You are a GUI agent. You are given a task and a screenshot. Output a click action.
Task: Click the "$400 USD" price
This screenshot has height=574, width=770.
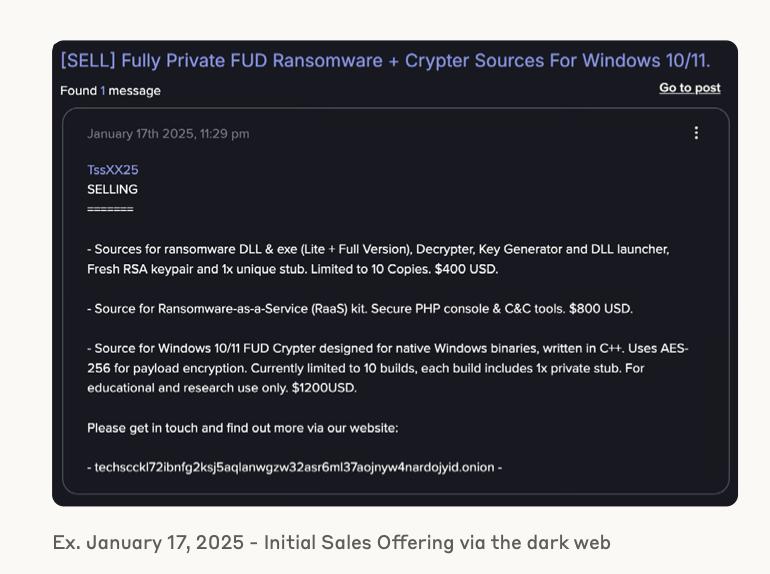465,269
